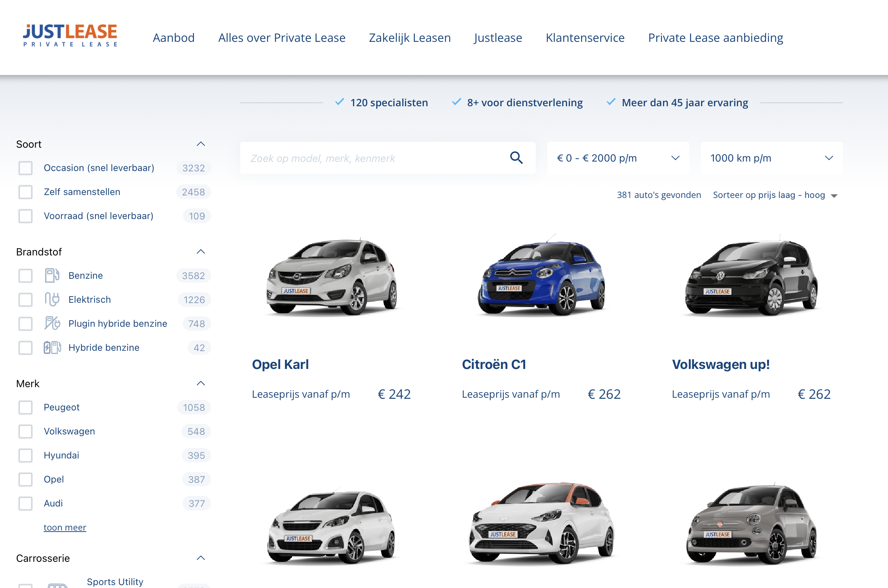
Task: Open Alles over Private Lease menu
Action: pos(282,37)
